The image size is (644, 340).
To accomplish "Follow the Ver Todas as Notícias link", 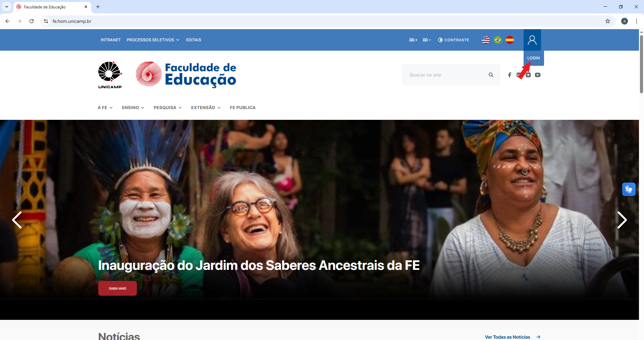I will tap(513, 337).
